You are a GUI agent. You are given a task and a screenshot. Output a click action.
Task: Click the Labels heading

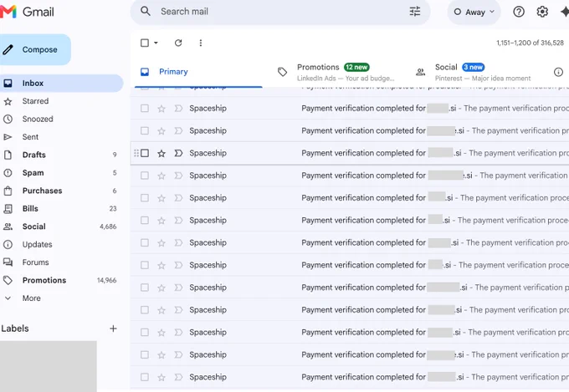[x=15, y=328]
